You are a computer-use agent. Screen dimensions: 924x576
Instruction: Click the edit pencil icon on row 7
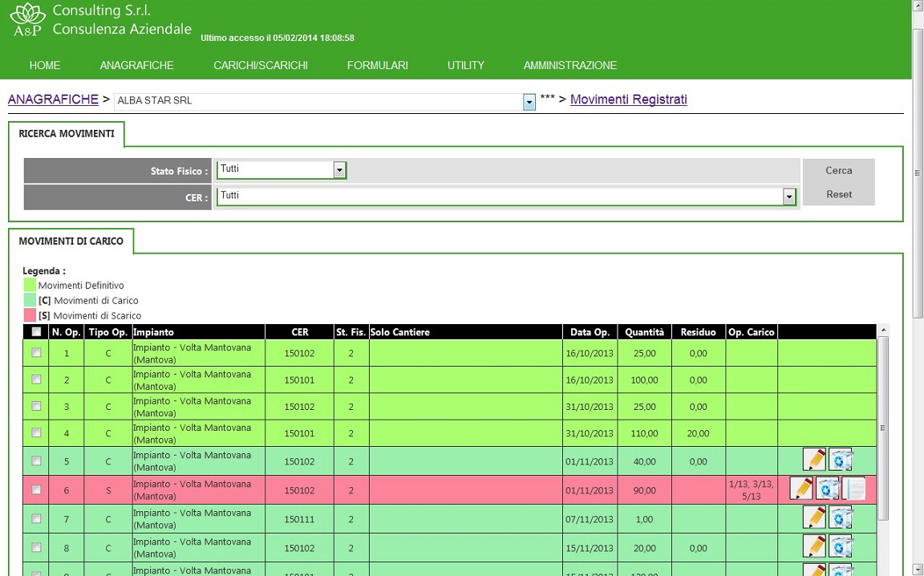814,517
